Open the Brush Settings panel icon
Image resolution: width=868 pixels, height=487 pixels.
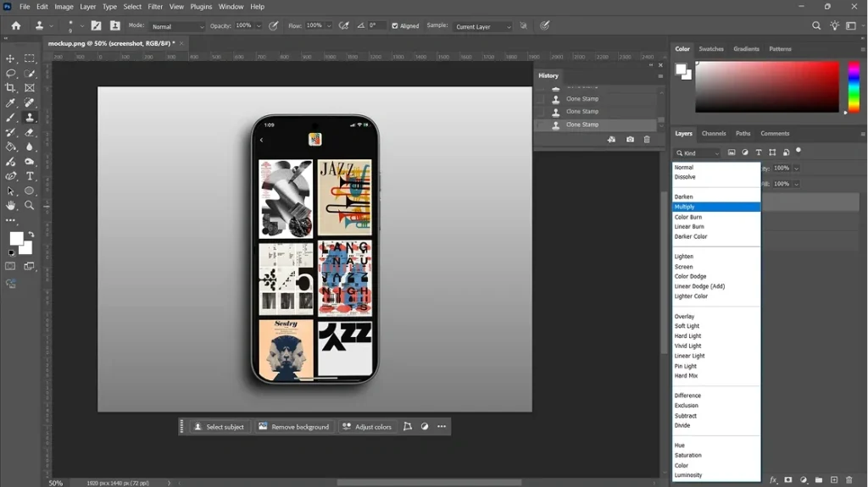coord(97,25)
